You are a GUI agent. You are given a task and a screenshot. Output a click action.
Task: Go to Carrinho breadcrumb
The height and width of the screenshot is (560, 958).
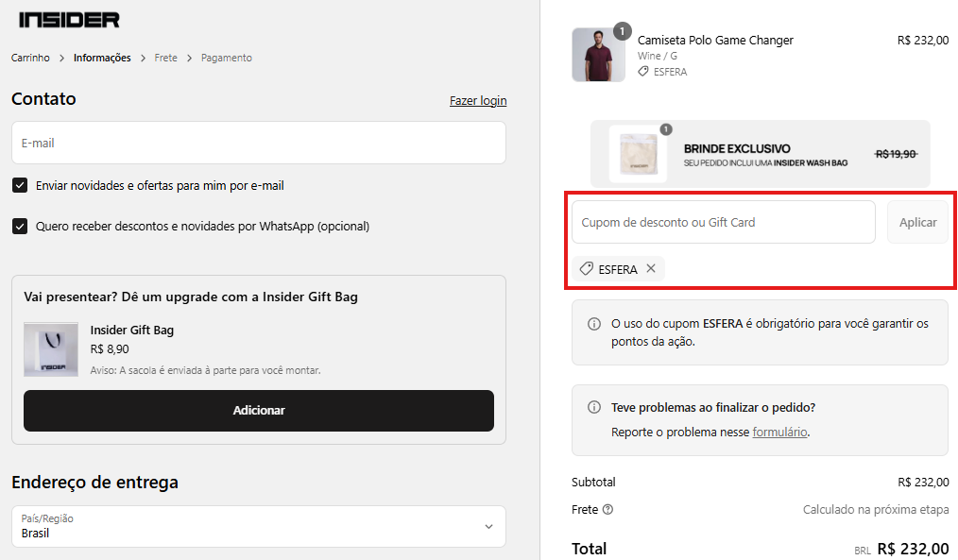(30, 58)
